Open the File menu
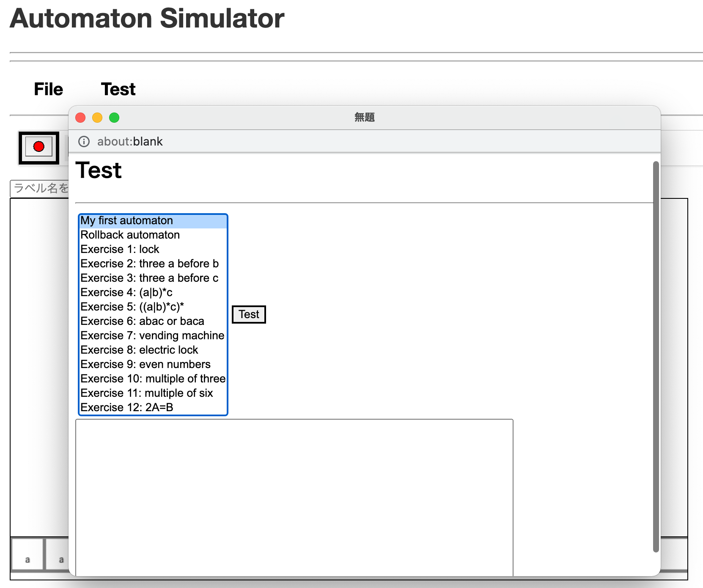 tap(48, 89)
